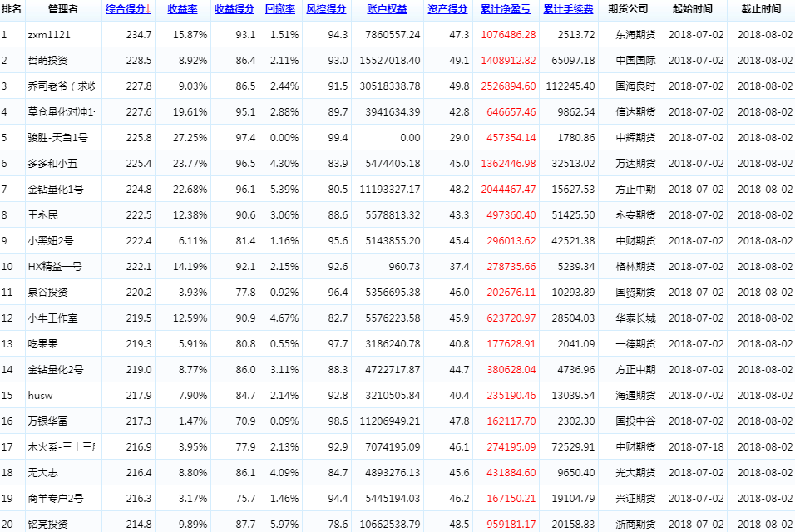Sort by 综合得分 column header link
Viewport: 795px width, 532px height.
point(128,9)
